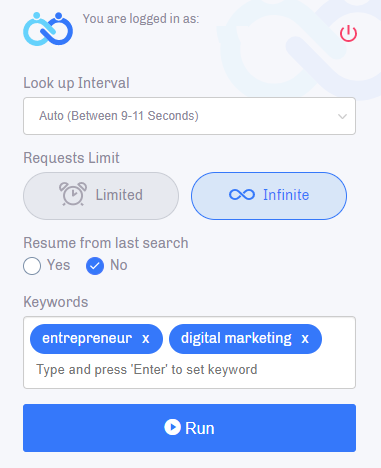Screen dimensions: 381x468
Task: Click the chevron arrow of interval dropdown
Action: [x=342, y=116]
